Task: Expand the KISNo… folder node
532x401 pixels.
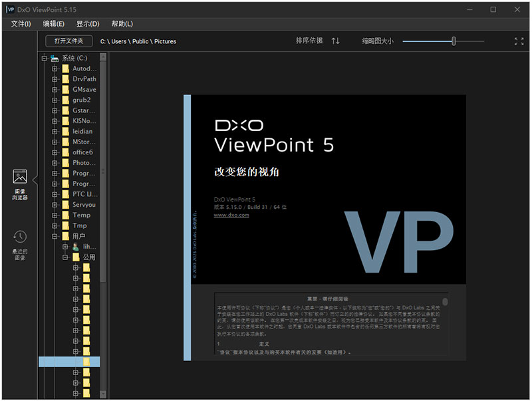Action: click(x=55, y=121)
